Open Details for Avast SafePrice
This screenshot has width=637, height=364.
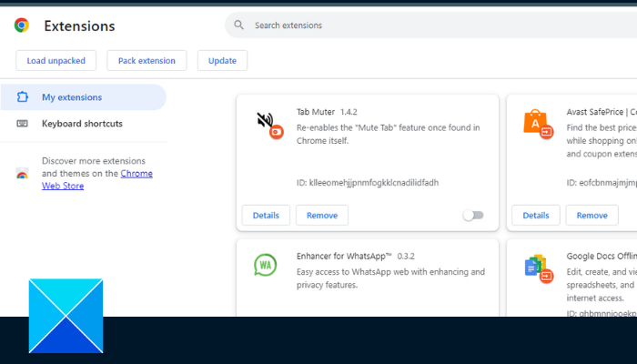pos(536,216)
